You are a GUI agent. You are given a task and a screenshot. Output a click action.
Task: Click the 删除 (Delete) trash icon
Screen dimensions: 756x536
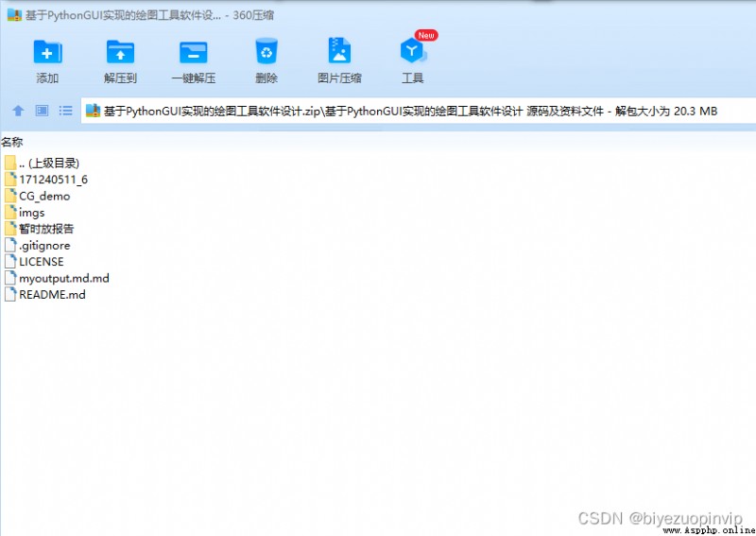(266, 51)
